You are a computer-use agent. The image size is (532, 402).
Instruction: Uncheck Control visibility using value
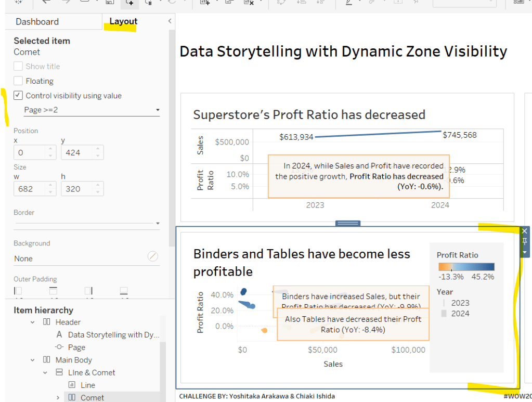click(x=18, y=96)
